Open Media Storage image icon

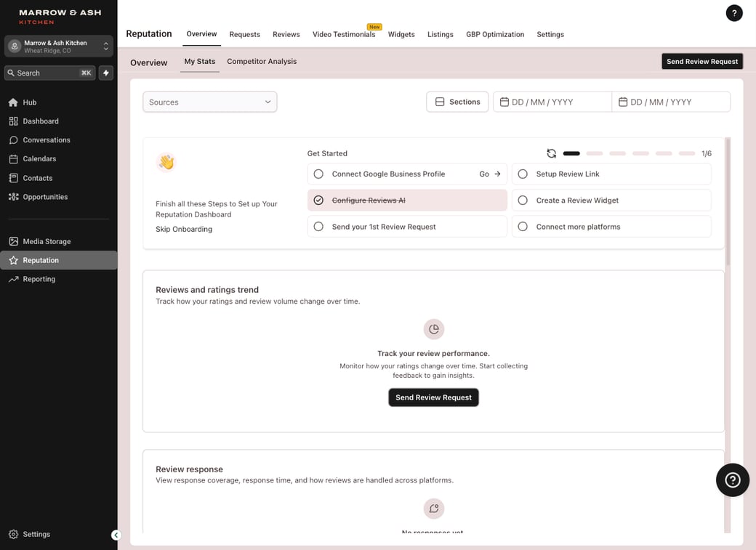13,241
